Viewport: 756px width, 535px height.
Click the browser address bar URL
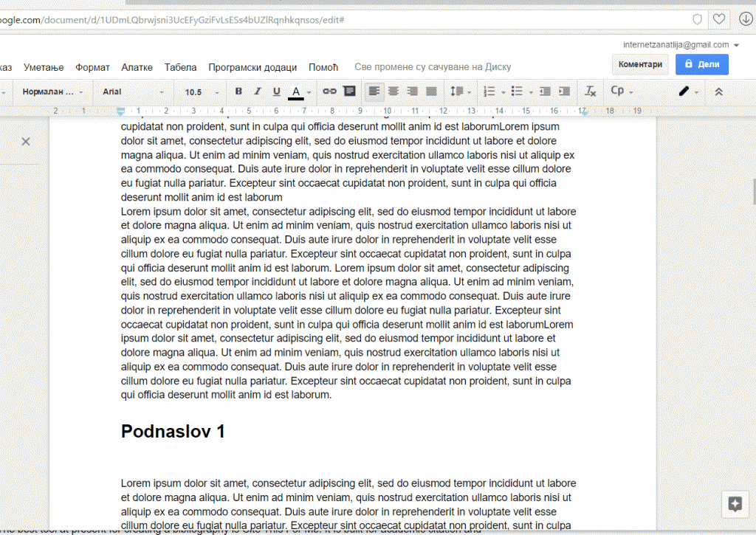point(172,20)
